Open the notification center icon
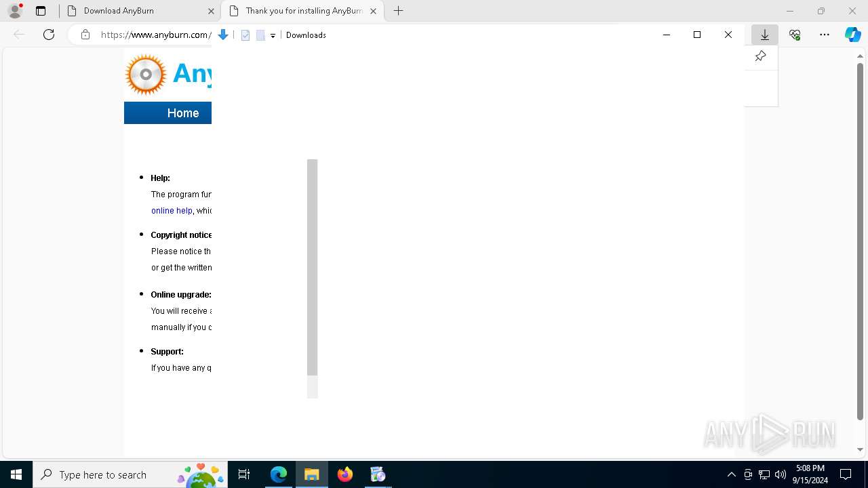 pos(846,474)
